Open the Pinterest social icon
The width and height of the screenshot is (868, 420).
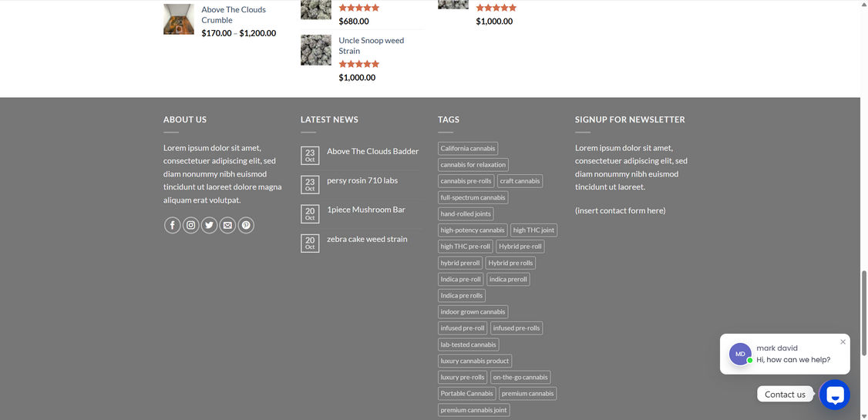point(246,225)
